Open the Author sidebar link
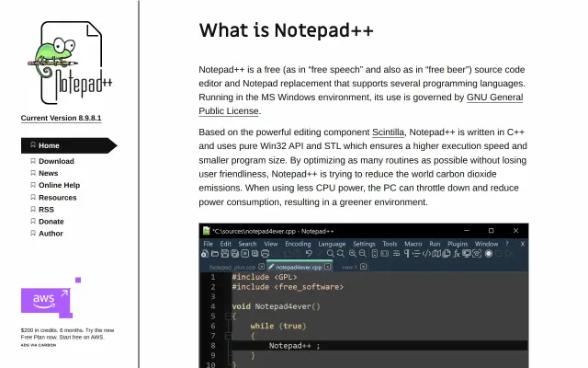588x368 pixels. (51, 234)
